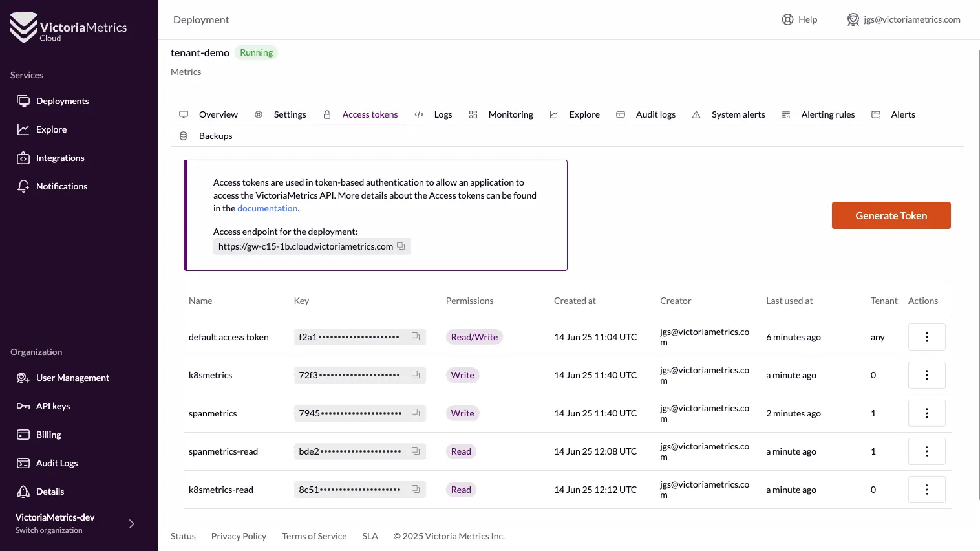Copy the k8smetrics-read token key
Image resolution: width=980 pixels, height=551 pixels.
pyautogui.click(x=416, y=489)
